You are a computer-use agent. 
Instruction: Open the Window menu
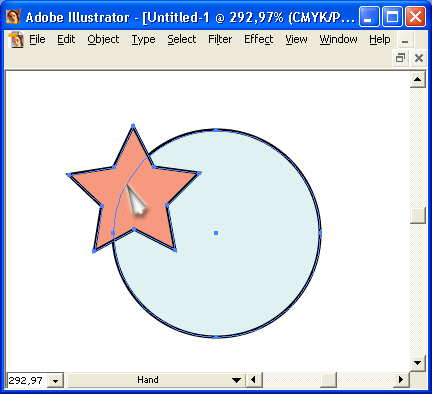click(x=338, y=39)
